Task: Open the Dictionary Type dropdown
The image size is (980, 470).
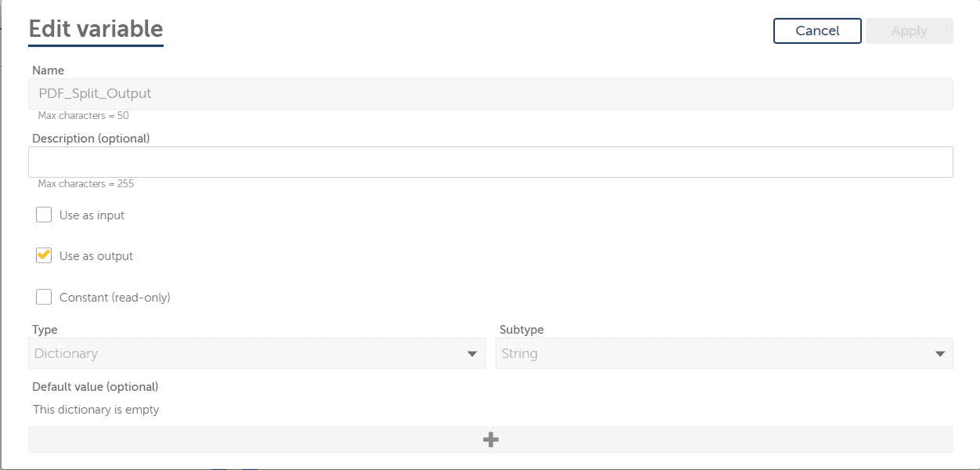Action: (x=258, y=353)
